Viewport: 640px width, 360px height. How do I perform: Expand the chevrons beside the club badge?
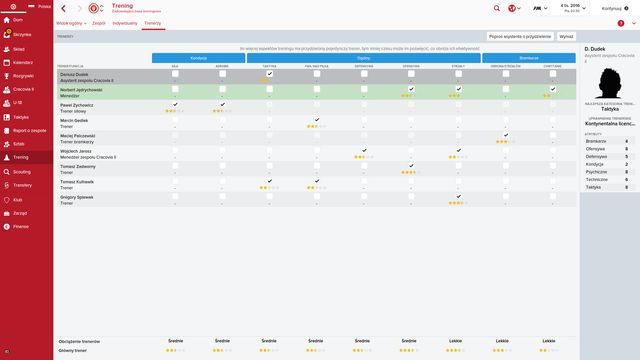pos(102,8)
